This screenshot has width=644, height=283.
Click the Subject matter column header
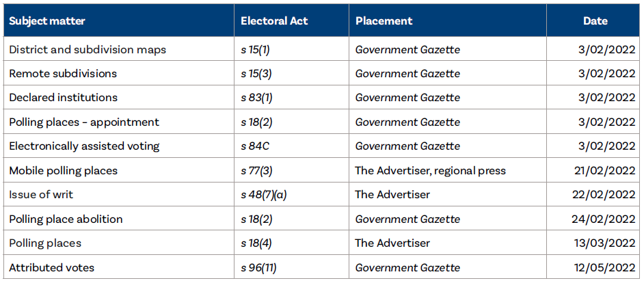pyautogui.click(x=47, y=21)
